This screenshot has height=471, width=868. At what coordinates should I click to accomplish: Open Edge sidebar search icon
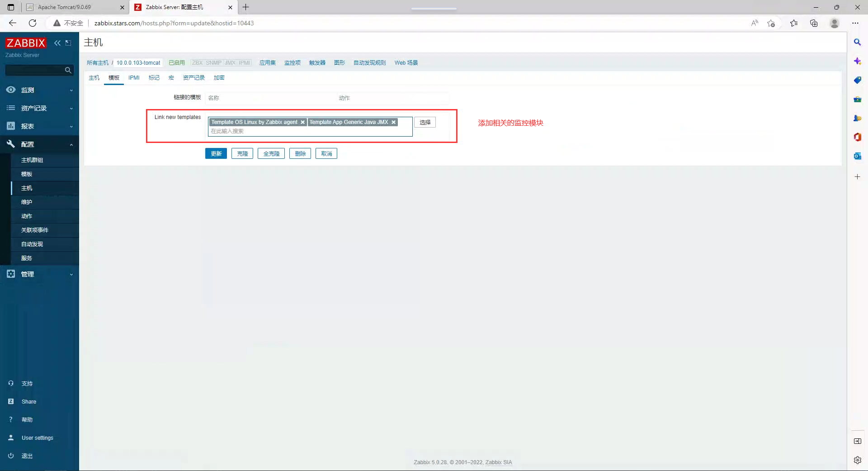click(857, 42)
